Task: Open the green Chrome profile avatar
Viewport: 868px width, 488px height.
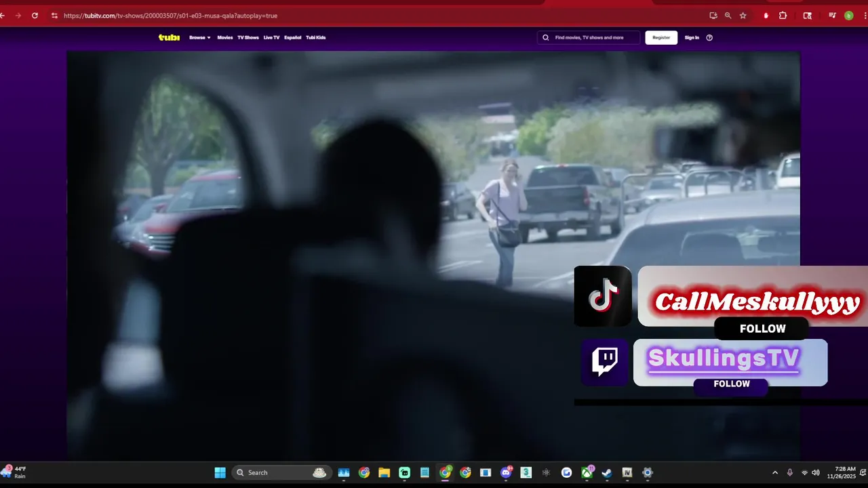Action: [x=848, y=16]
